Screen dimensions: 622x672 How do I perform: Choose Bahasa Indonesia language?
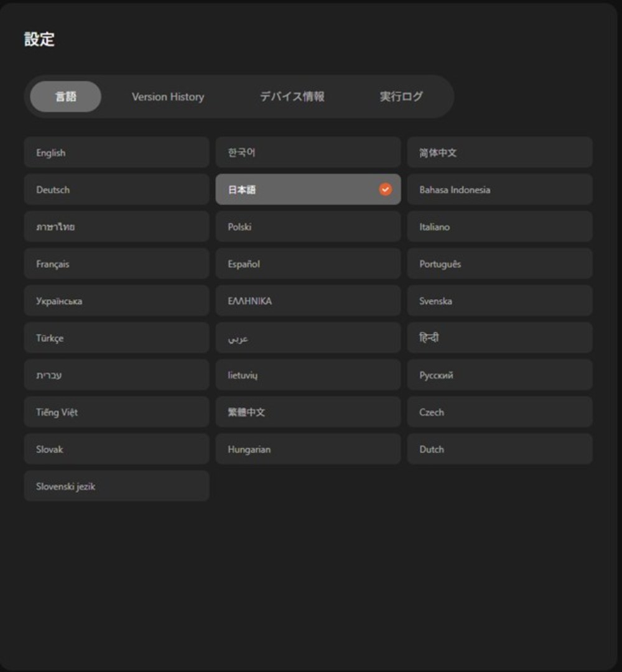(x=500, y=190)
